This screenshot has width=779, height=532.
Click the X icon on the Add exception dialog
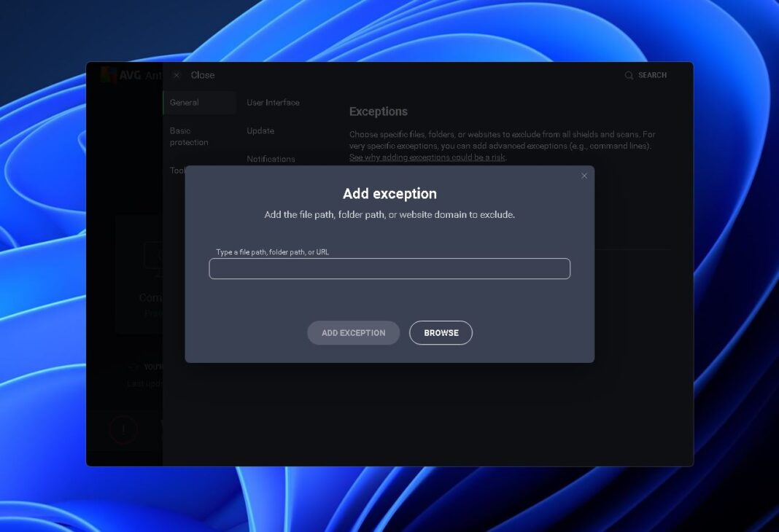coord(584,176)
